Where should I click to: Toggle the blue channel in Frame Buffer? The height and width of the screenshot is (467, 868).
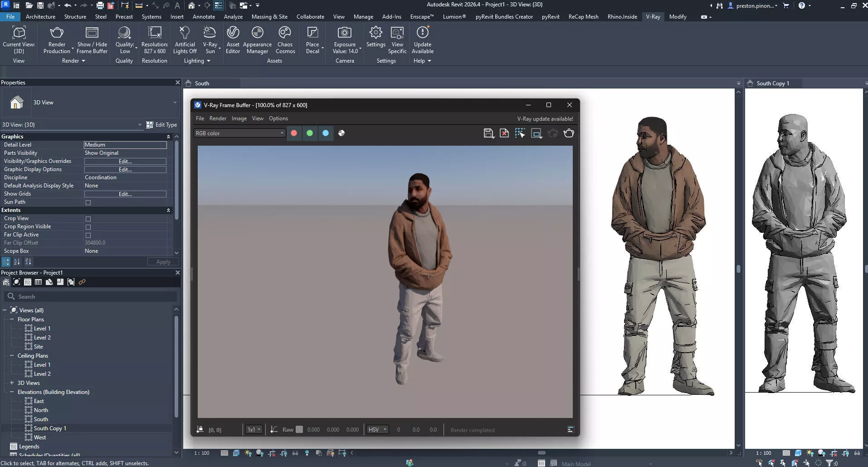[x=326, y=133]
